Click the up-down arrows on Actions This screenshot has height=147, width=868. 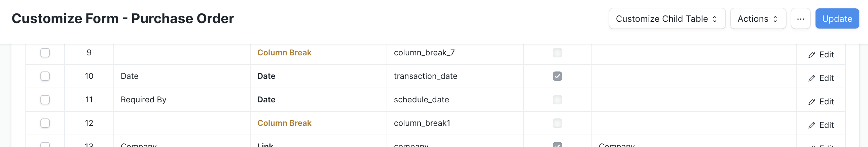pos(775,19)
